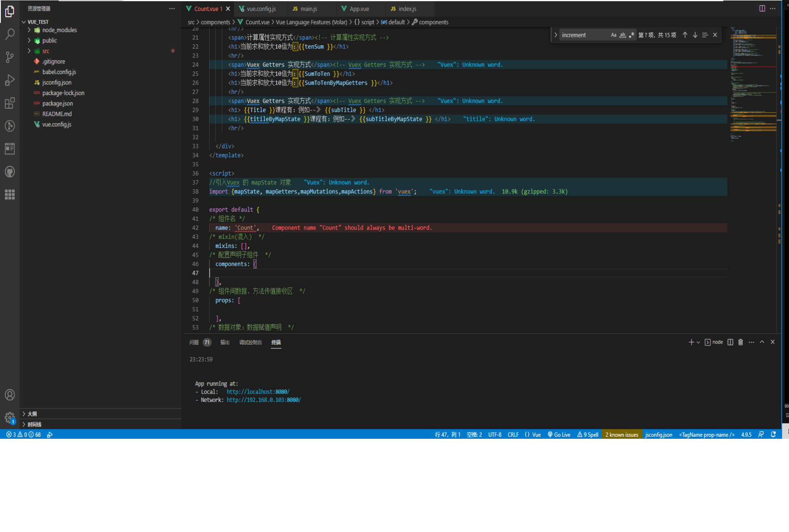Click 2 known issues in status bar

point(622,434)
